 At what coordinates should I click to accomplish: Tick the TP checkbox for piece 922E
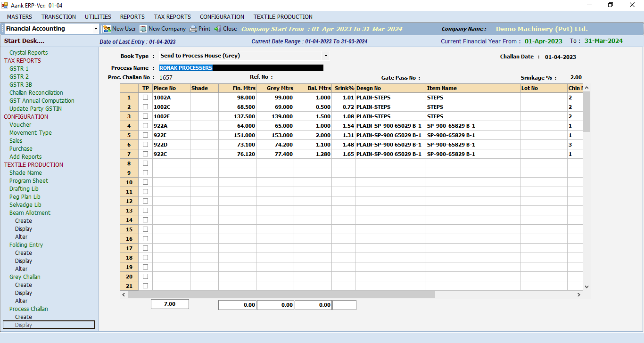coord(145,135)
